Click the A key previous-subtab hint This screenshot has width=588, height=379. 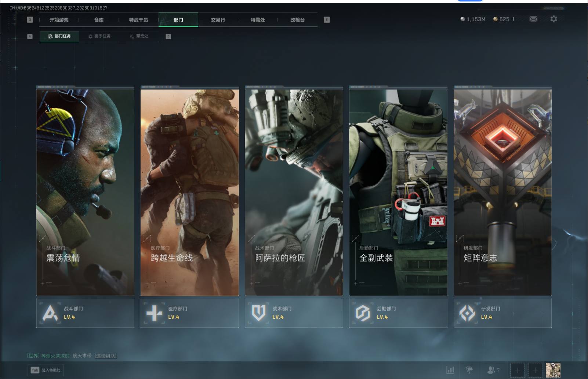tap(30, 36)
